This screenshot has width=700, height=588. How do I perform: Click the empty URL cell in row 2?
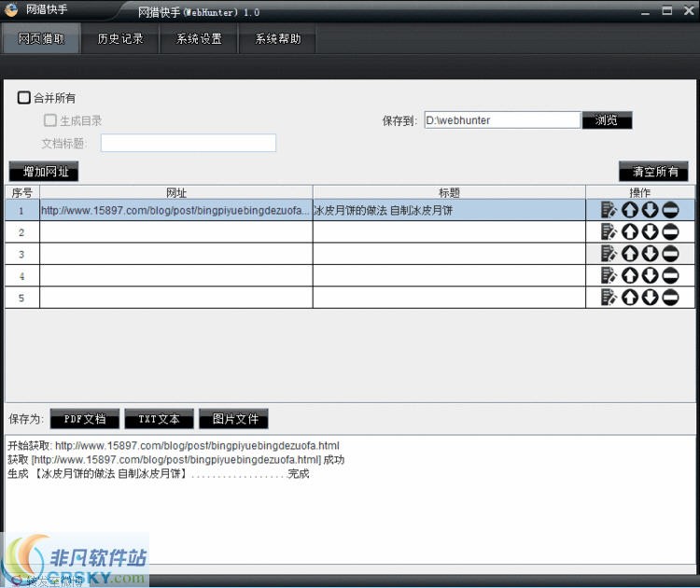click(x=176, y=232)
